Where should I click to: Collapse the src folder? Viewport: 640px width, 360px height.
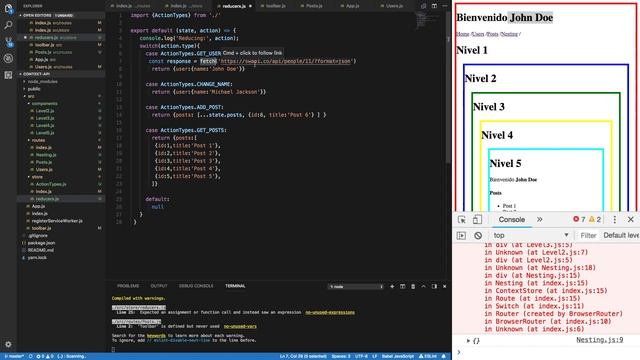click(x=31, y=96)
